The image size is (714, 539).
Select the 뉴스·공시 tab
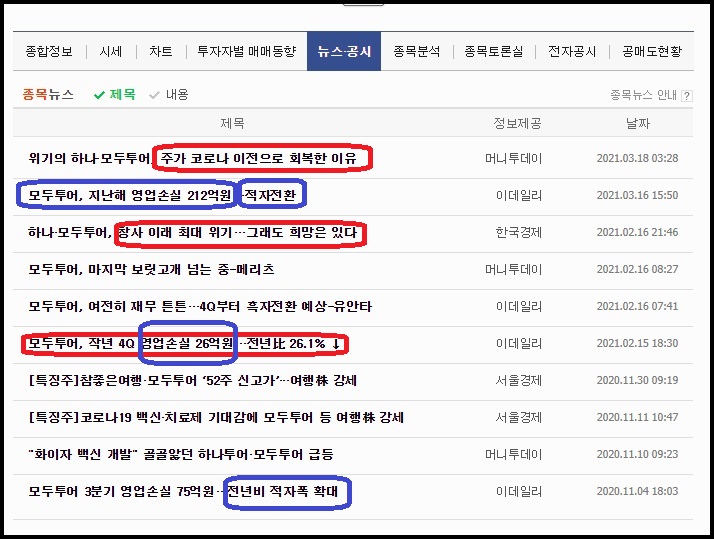point(344,51)
